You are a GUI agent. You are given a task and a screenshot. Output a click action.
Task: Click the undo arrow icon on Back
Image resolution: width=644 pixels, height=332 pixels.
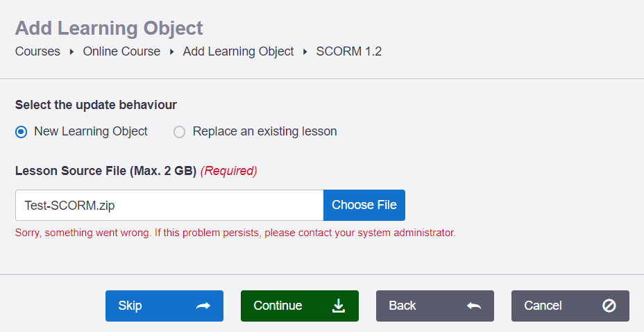tap(473, 306)
